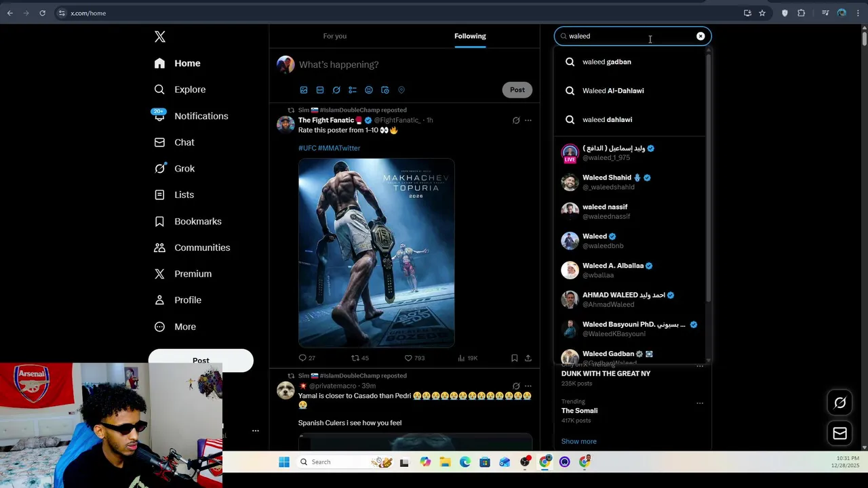The width and height of the screenshot is (868, 488).
Task: Add a poll to new post
Action: [353, 89]
